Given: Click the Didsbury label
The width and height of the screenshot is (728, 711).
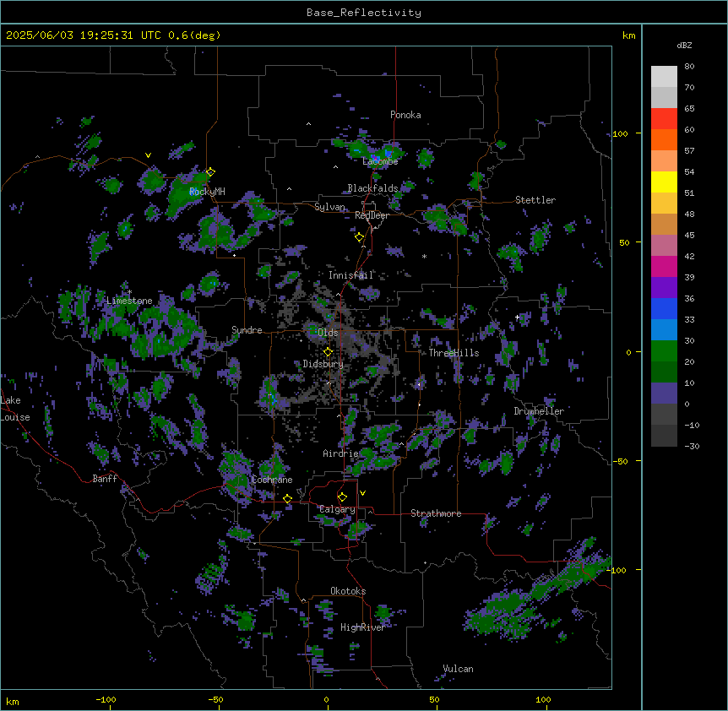Looking at the screenshot, I should 323,364.
